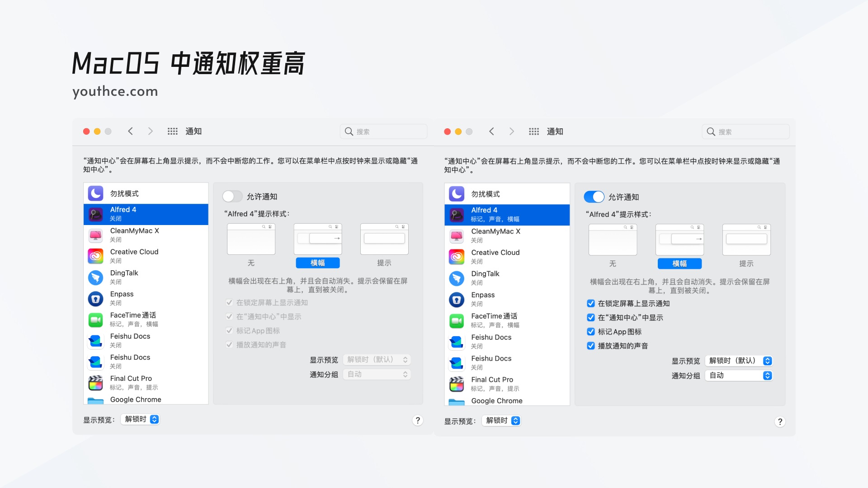The width and height of the screenshot is (868, 488).
Task: Select the 横幅 alert style button
Action: 318,263
